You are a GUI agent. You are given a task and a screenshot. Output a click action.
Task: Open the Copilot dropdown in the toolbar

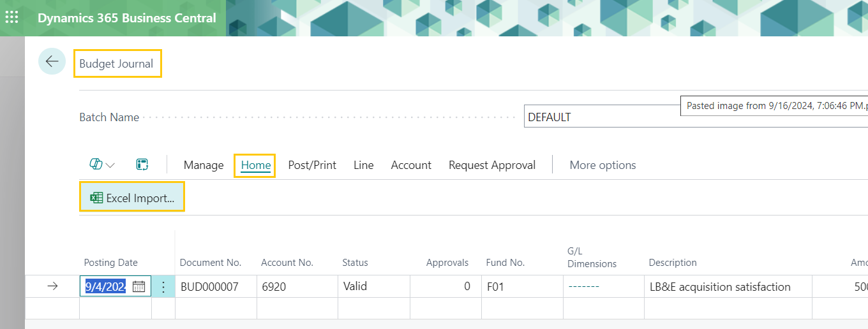[x=102, y=164]
